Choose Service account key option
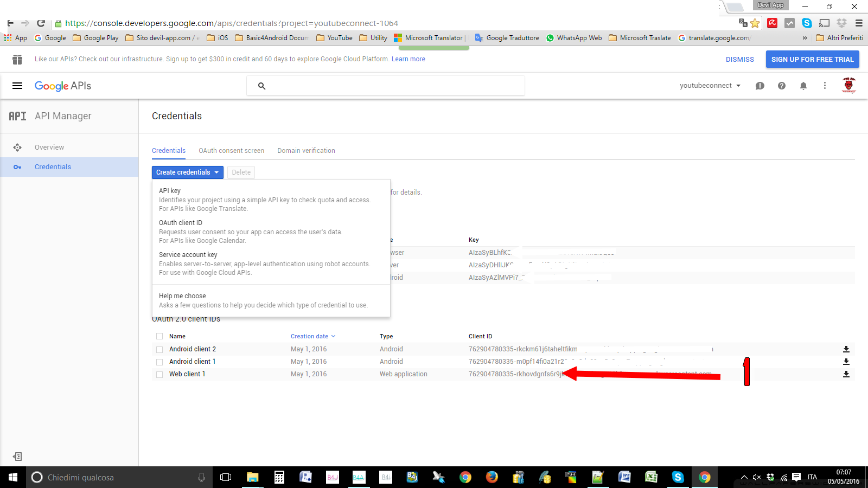868x488 pixels. pos(271,264)
